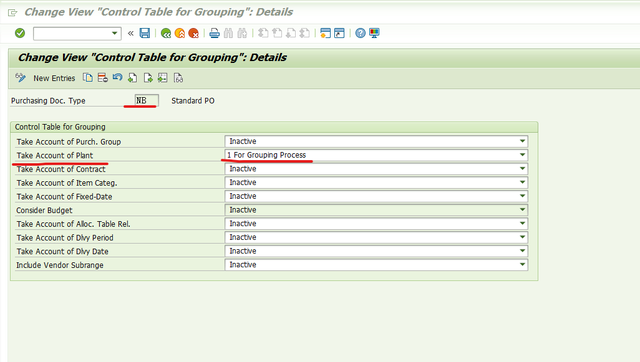Open the Take Account of Fixed-Date dropdown
640x362 pixels.
[522, 196]
